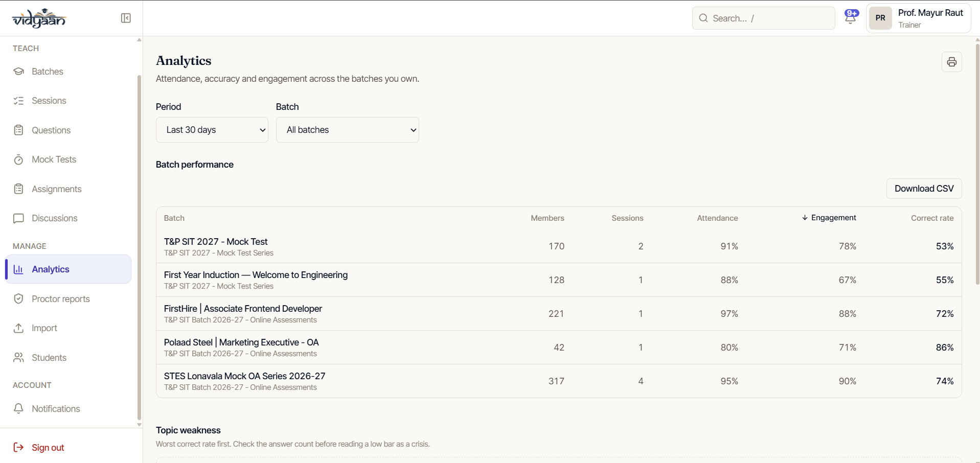Sort by Sessions column header
980x463 pixels.
point(627,218)
